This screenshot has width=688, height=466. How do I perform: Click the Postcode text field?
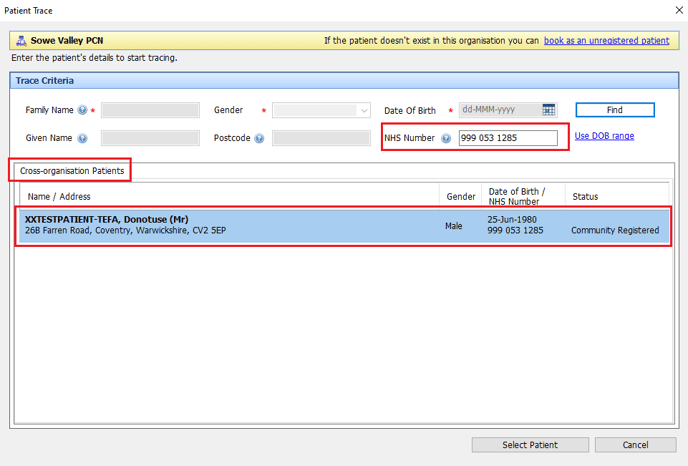321,139
